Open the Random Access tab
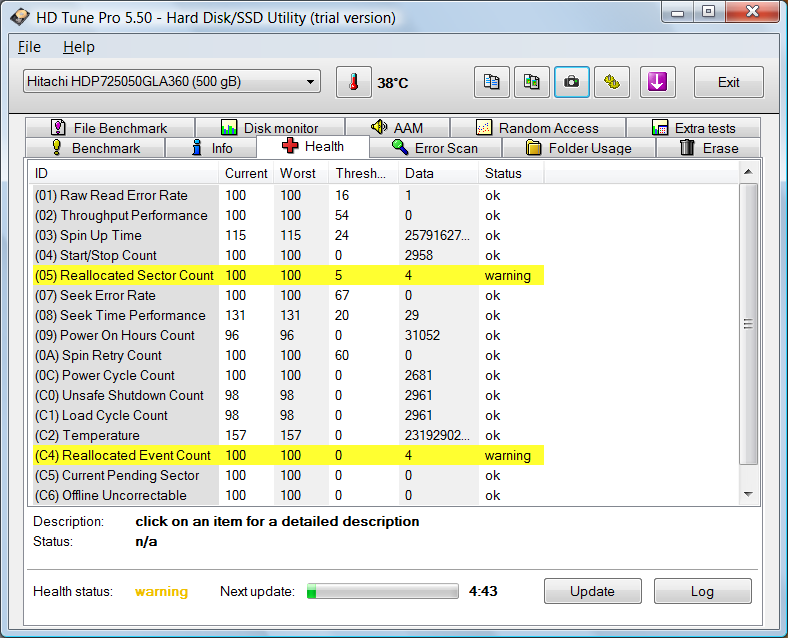 (x=538, y=128)
